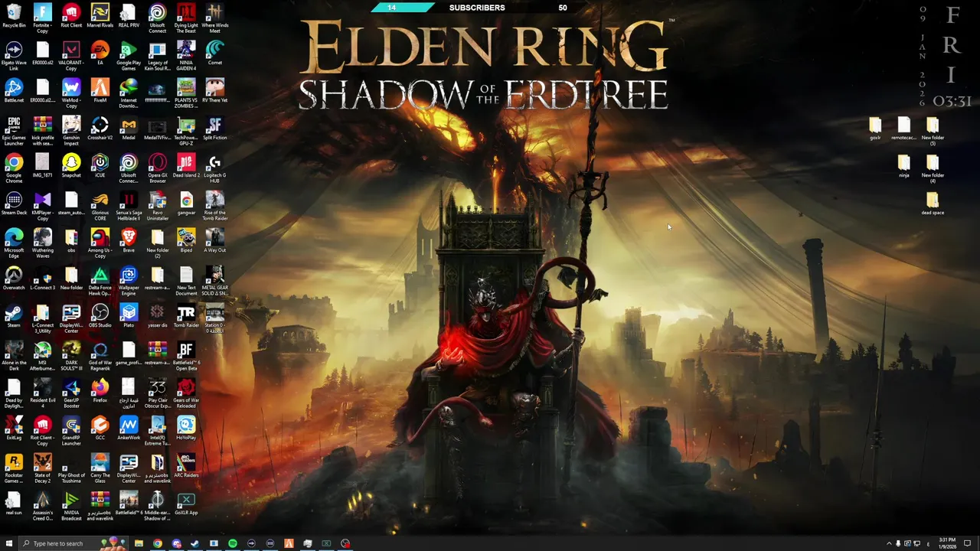Image resolution: width=980 pixels, height=551 pixels.
Task: Open Opera GX Browser shortcut
Action: pos(158,168)
